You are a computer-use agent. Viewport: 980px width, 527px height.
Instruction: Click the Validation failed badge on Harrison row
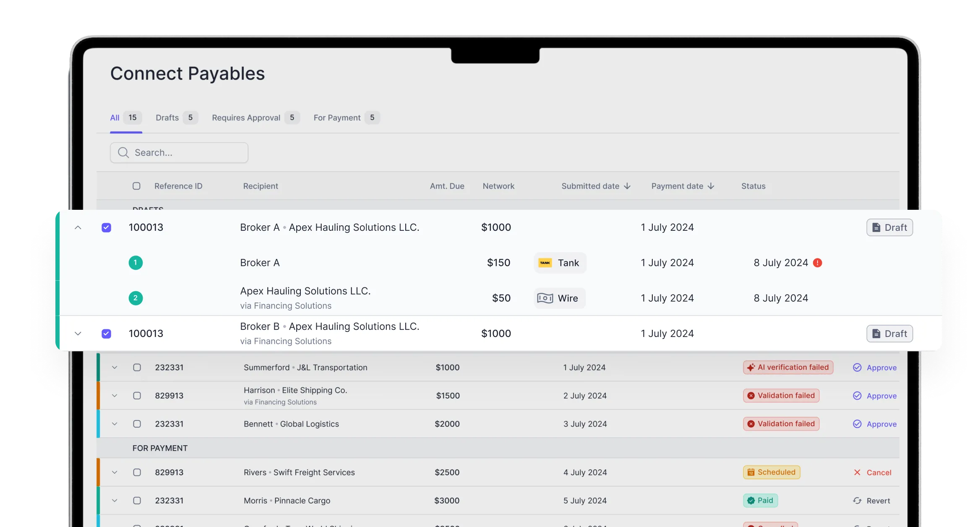[781, 395]
